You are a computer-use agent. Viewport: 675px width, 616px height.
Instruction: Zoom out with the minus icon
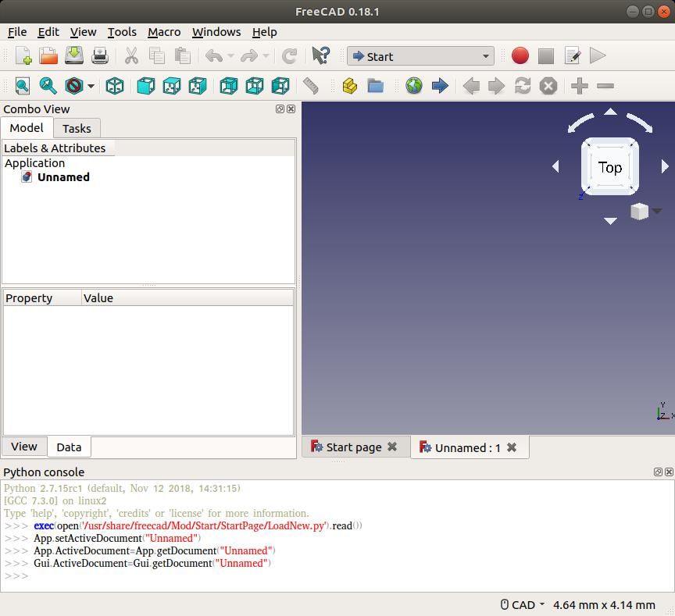605,86
